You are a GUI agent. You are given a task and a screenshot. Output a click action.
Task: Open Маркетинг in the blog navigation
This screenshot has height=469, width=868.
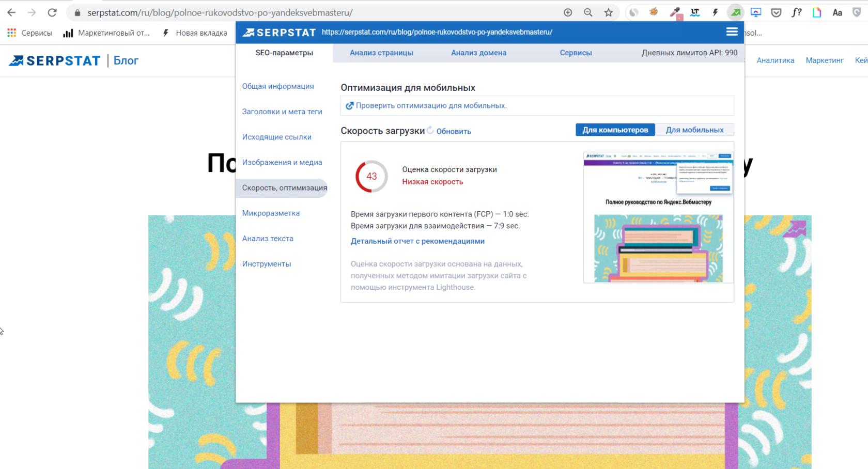pyautogui.click(x=824, y=60)
